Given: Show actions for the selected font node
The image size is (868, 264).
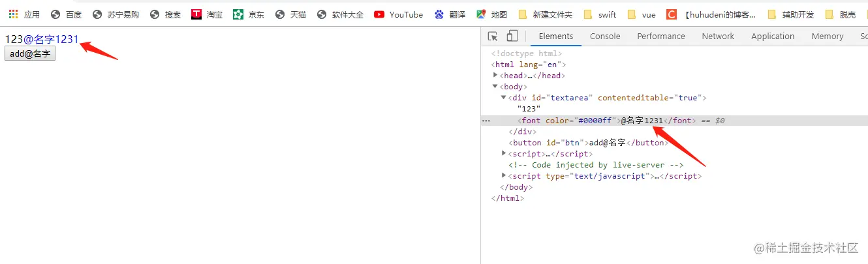Looking at the screenshot, I should click(486, 121).
